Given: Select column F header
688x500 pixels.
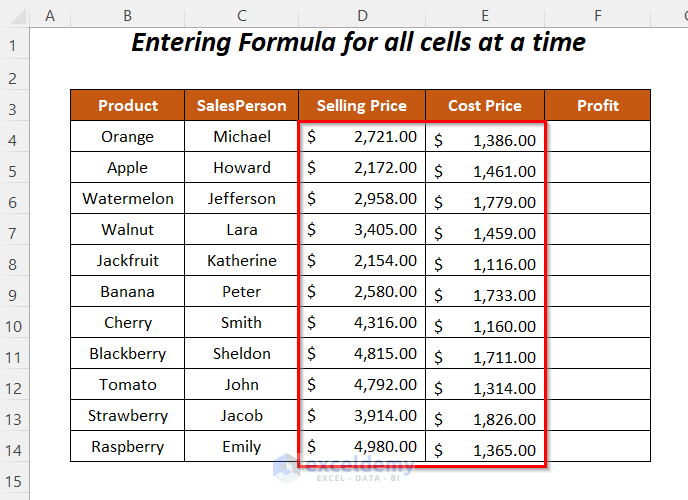Looking at the screenshot, I should click(x=598, y=15).
